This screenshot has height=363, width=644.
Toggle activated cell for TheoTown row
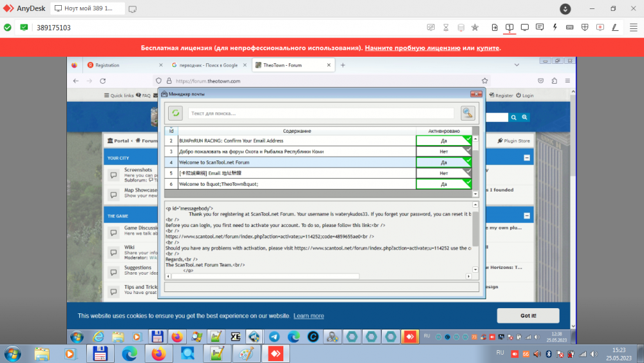tap(444, 184)
